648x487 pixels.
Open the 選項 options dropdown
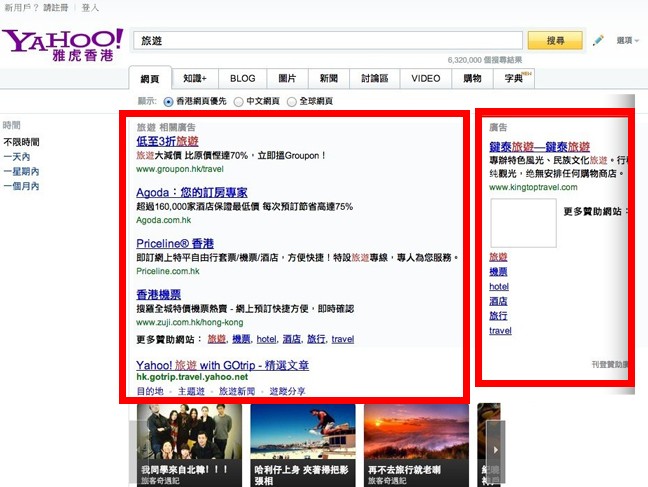click(627, 41)
